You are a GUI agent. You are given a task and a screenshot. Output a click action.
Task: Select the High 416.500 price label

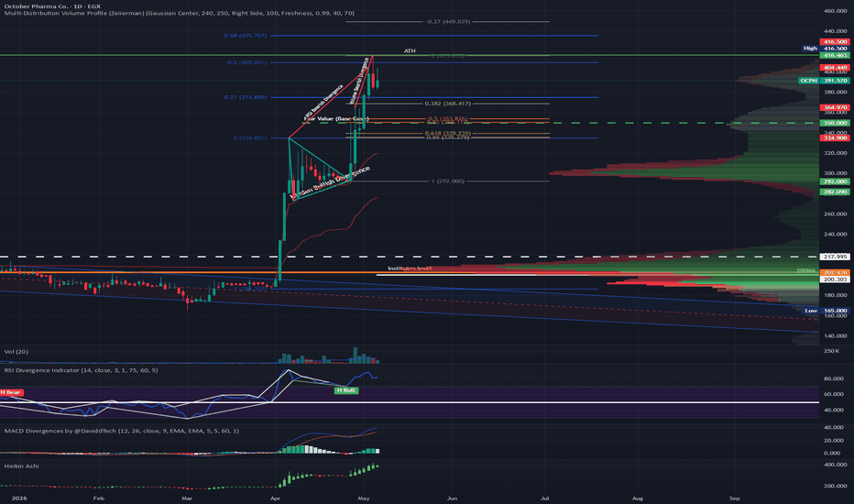825,49
